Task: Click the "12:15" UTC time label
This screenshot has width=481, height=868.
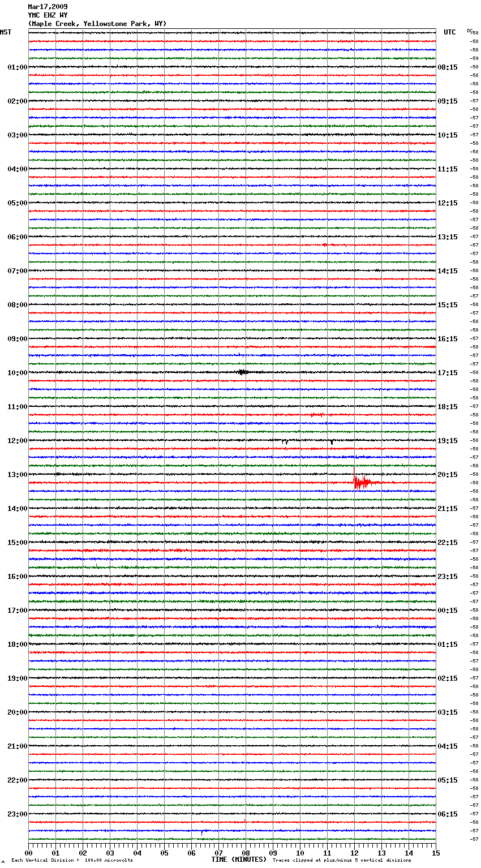Action: [448, 203]
